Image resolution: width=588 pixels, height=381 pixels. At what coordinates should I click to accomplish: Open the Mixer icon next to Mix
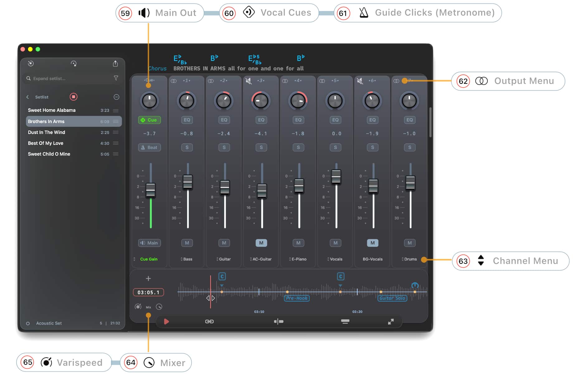point(159,307)
